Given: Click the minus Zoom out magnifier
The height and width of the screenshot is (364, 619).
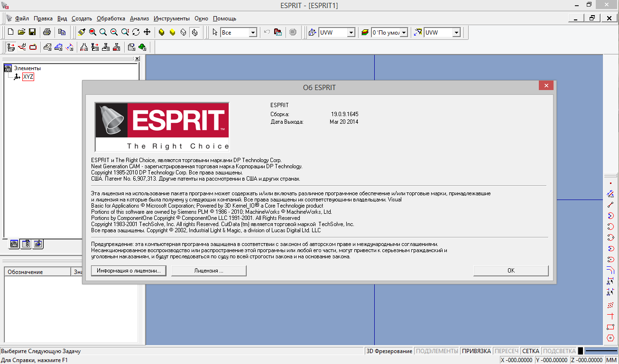Looking at the screenshot, I should point(114,32).
